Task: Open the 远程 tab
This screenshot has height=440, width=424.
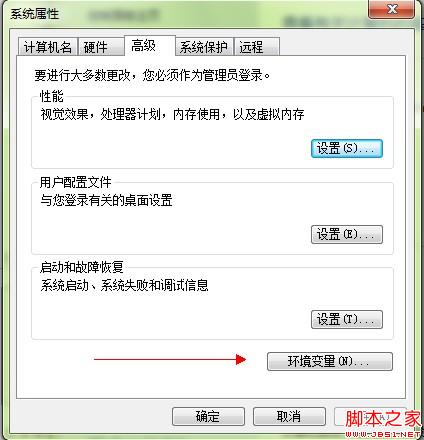Action: click(256, 47)
